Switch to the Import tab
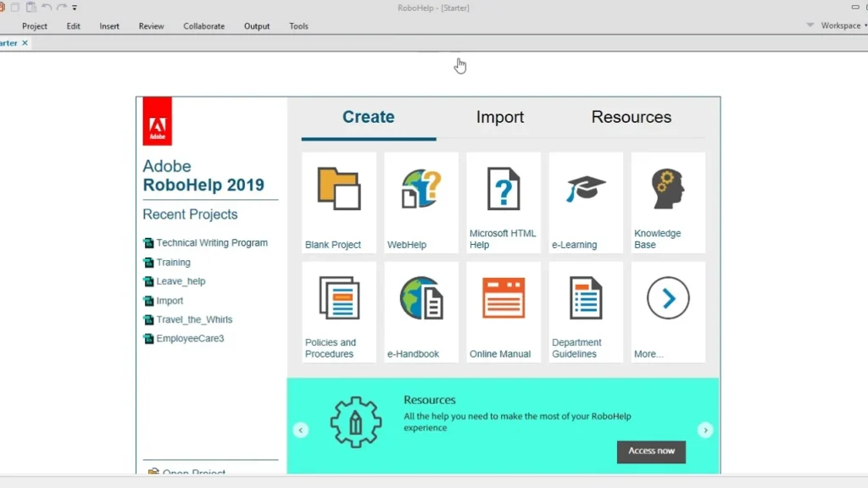 click(499, 118)
